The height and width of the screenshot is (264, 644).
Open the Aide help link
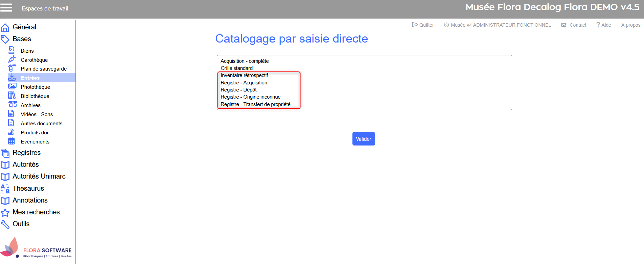pyautogui.click(x=604, y=25)
